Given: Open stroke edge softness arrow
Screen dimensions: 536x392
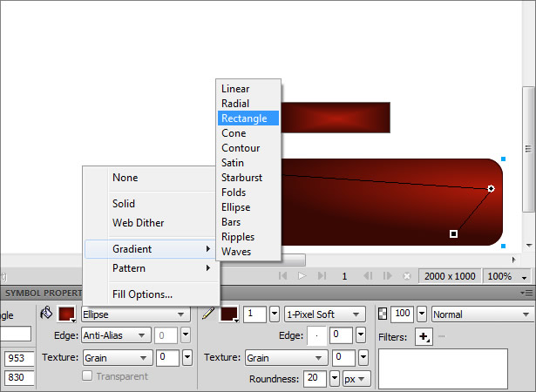Looking at the screenshot, I should point(361,335).
